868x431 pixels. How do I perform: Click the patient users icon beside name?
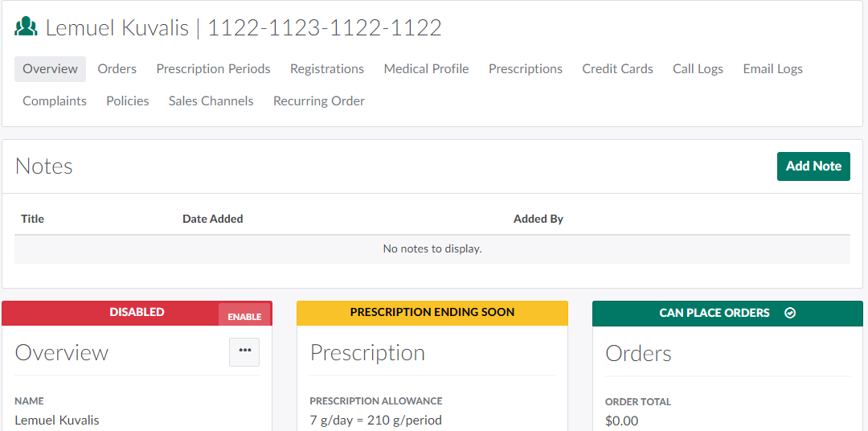pos(27,27)
